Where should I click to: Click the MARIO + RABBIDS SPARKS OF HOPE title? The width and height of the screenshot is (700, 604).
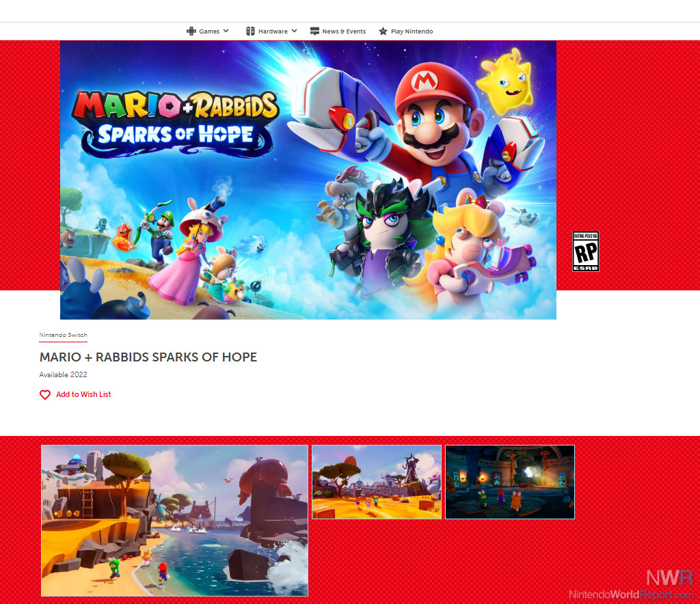148,357
